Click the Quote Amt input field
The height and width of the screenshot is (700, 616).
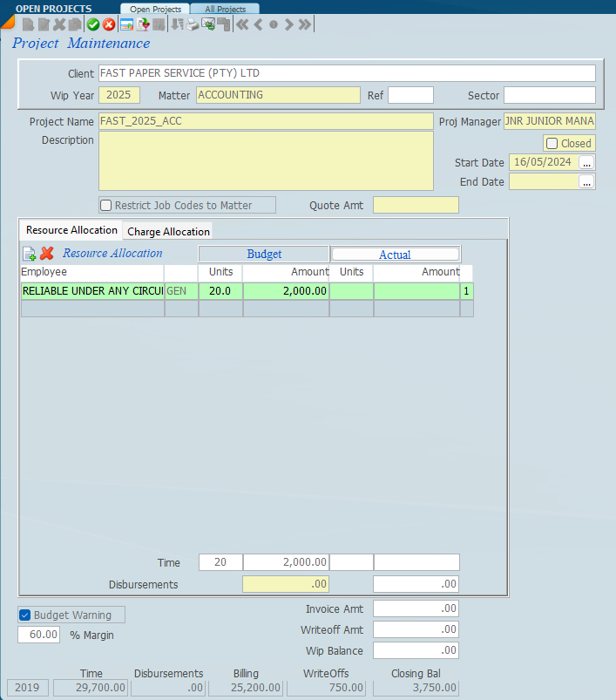(x=416, y=206)
